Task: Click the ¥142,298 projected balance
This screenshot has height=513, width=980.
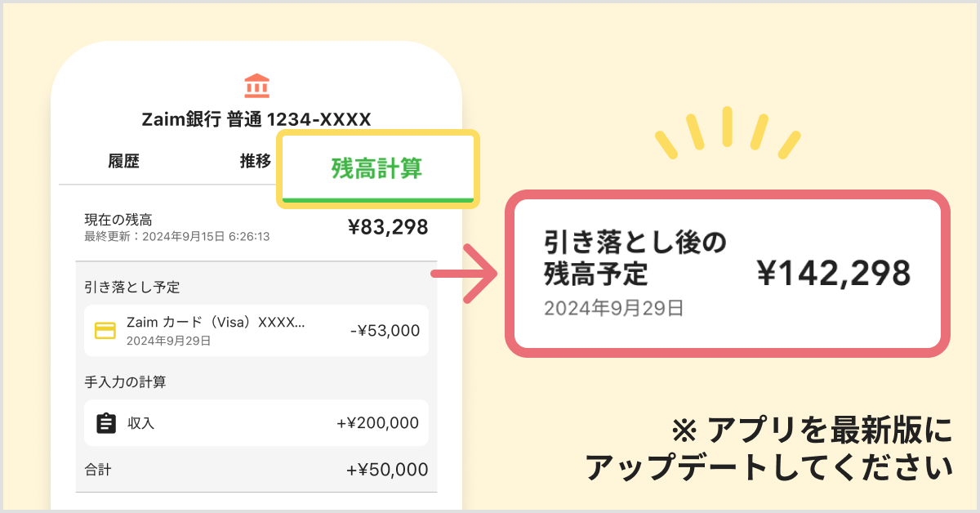Action: tap(833, 274)
